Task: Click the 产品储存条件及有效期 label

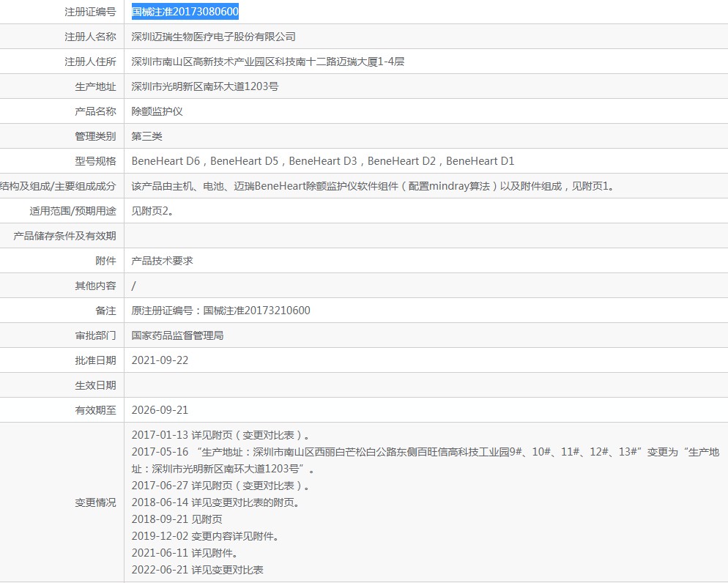Action: 64,236
